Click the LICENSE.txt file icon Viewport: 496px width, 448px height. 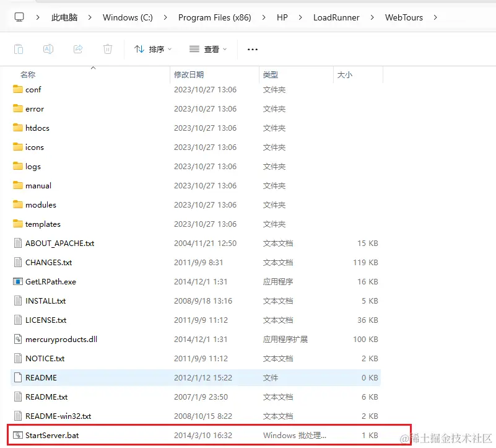pos(18,320)
